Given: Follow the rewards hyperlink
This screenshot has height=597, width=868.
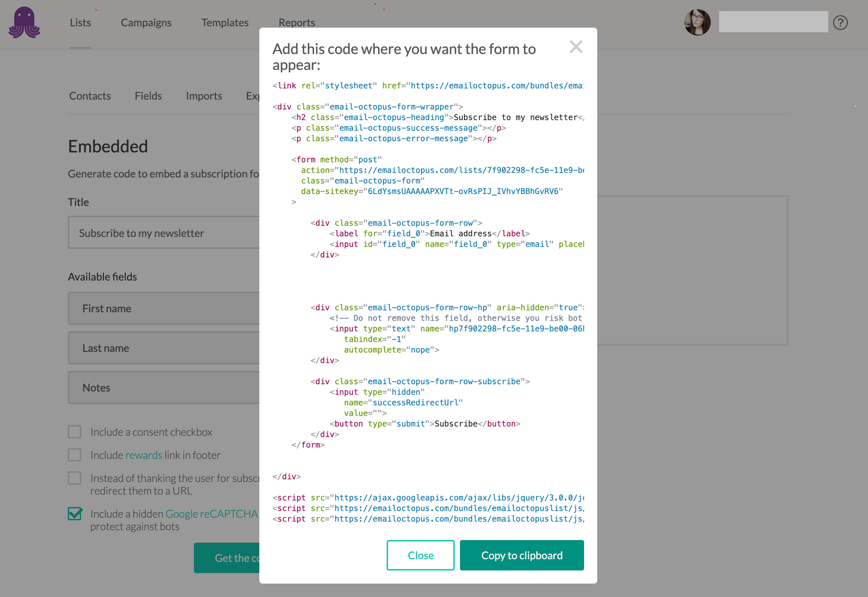Looking at the screenshot, I should click(144, 455).
